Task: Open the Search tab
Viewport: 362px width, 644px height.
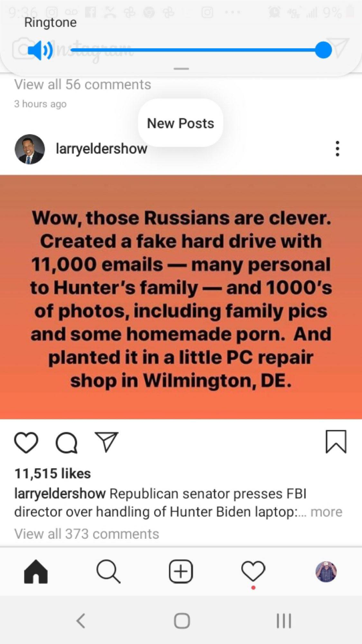Action: (x=108, y=572)
